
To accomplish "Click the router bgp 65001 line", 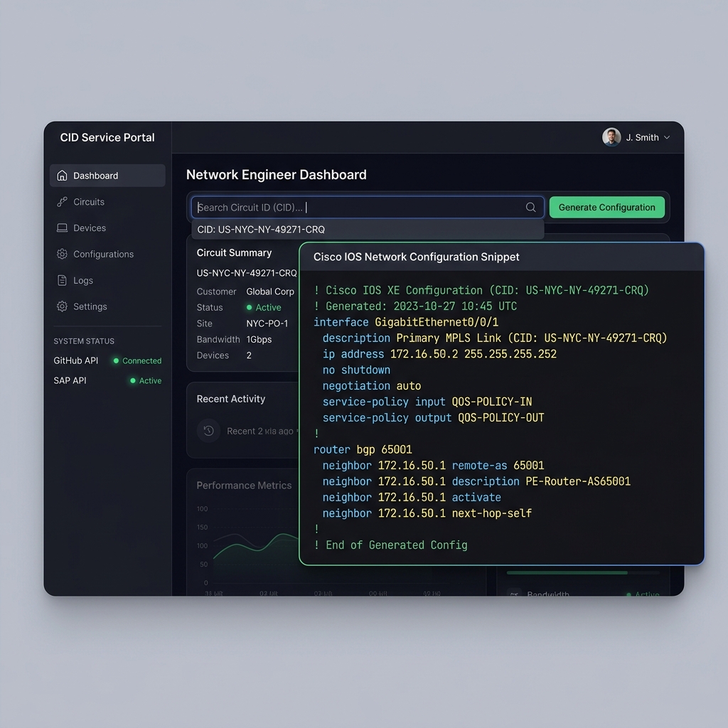I will (x=363, y=449).
